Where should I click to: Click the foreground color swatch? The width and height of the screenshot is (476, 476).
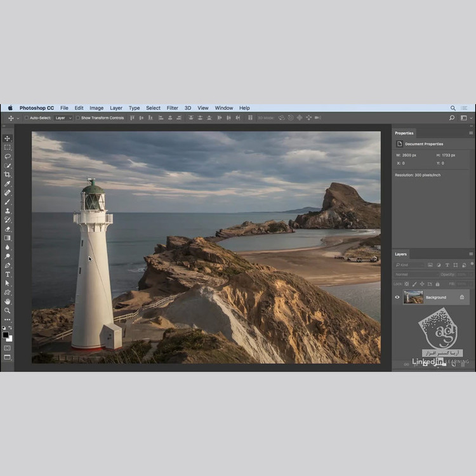tap(6, 334)
